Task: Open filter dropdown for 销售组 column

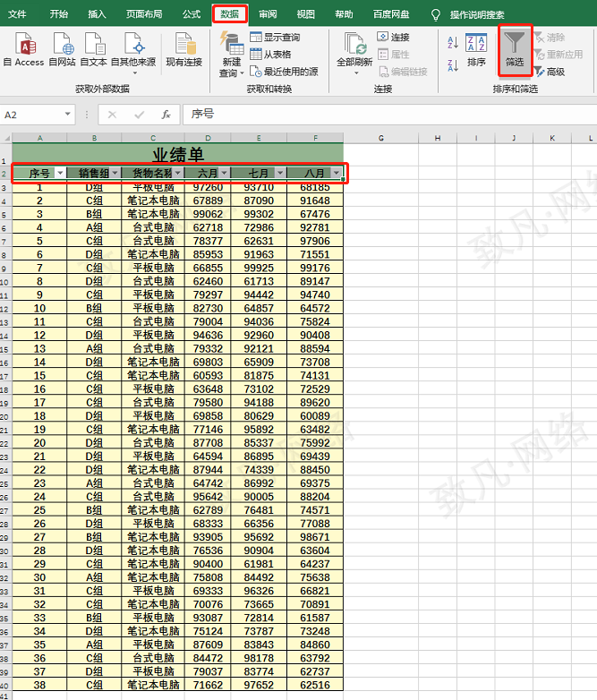Action: pyautogui.click(x=115, y=173)
